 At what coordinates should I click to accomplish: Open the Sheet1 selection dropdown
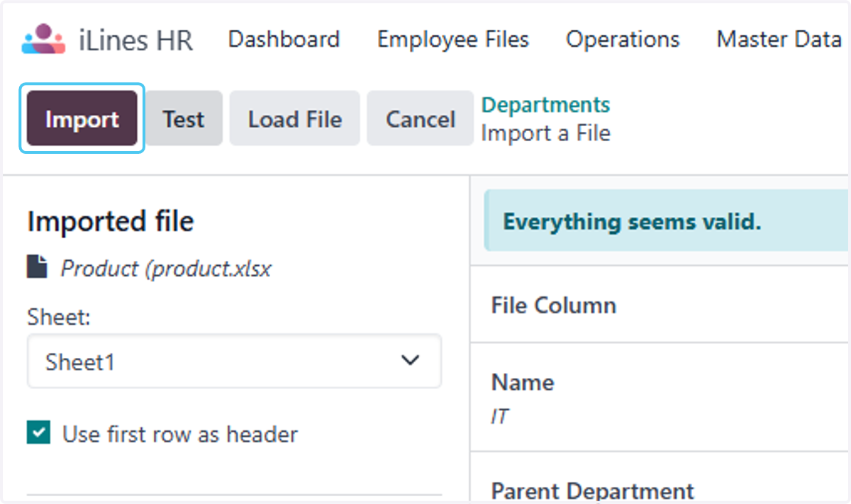(234, 362)
